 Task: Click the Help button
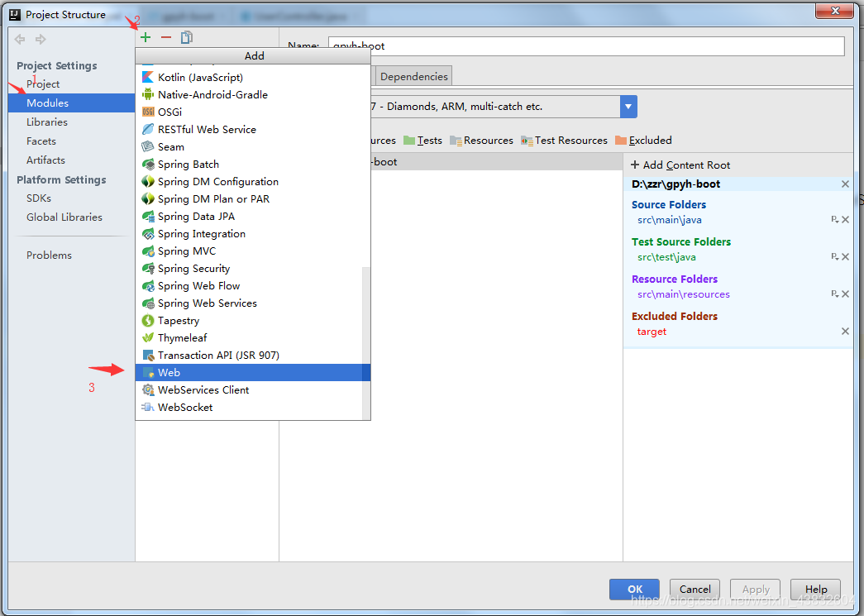815,589
